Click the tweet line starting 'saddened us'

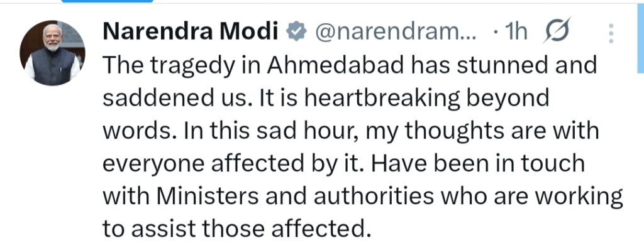(326, 99)
